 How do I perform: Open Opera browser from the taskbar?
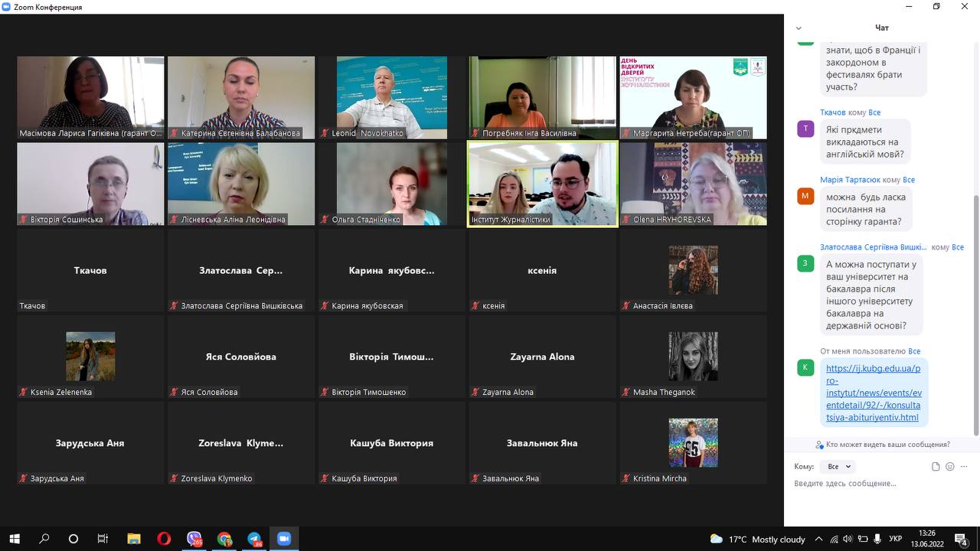[164, 539]
